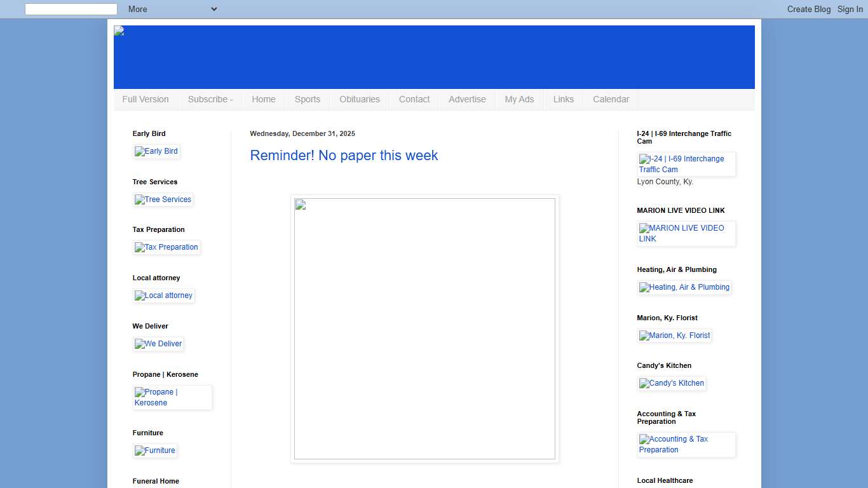Open the MARION LIVE VIDEO LINK image
The width and height of the screenshot is (868, 488).
[x=686, y=233]
